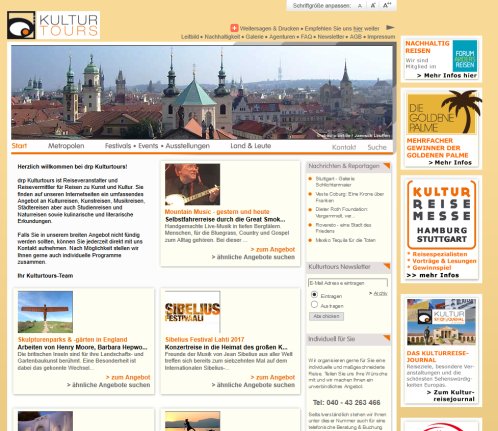Select the Eintragen radio button

click(314, 295)
